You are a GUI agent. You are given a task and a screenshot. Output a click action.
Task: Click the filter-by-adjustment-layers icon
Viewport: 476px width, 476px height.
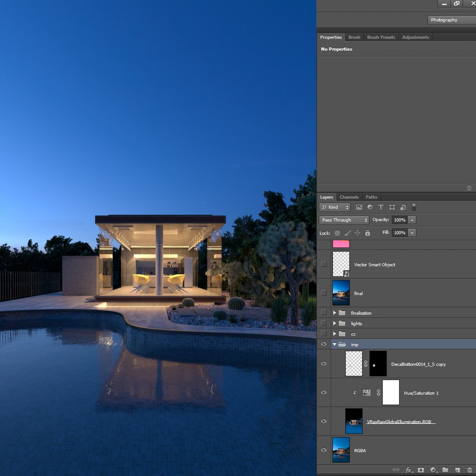click(370, 207)
